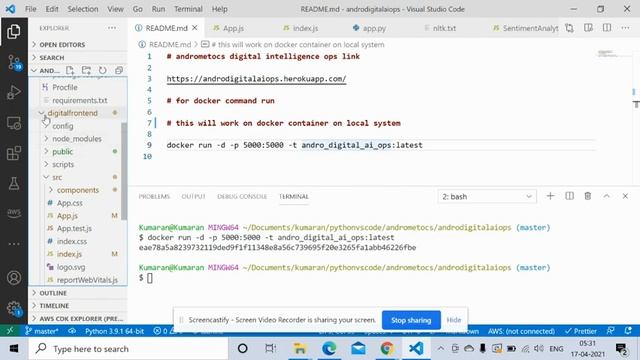This screenshot has height=360, width=640.
Task: Open the Remote Explorer view
Action: pos(14,123)
